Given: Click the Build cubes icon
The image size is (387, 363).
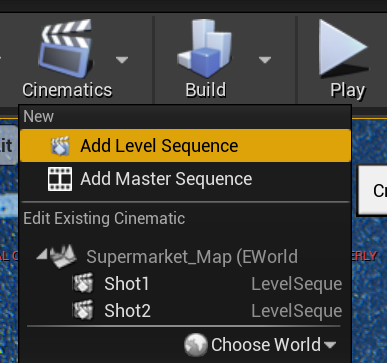Looking at the screenshot, I should point(205,48).
